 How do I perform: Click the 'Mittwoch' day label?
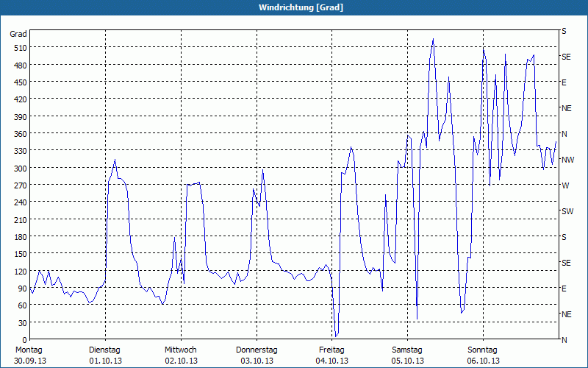180,350
